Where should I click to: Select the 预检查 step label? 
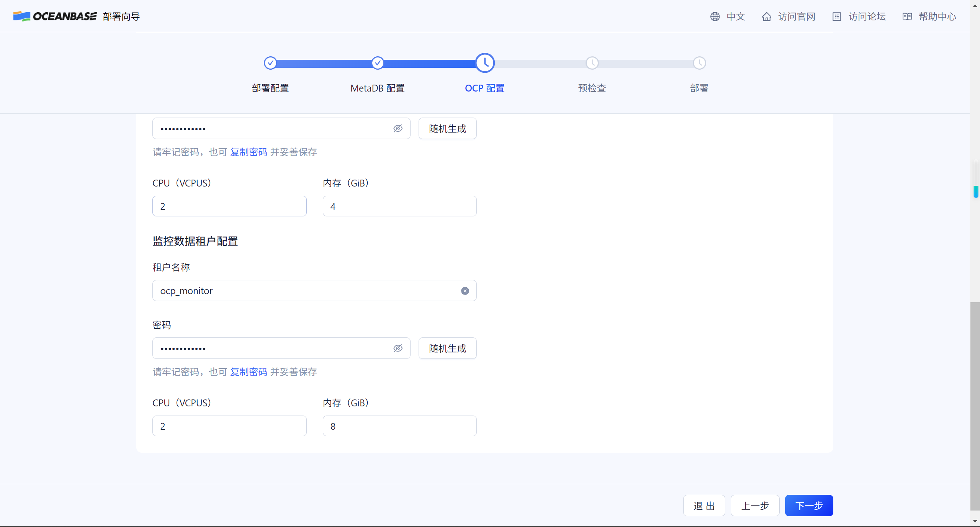point(592,88)
